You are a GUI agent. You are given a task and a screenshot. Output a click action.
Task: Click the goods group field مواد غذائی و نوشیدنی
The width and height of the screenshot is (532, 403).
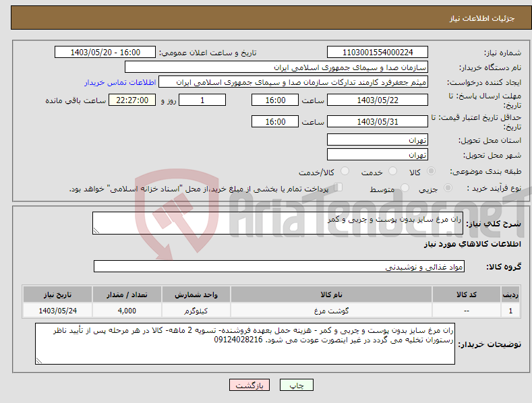point(279,267)
